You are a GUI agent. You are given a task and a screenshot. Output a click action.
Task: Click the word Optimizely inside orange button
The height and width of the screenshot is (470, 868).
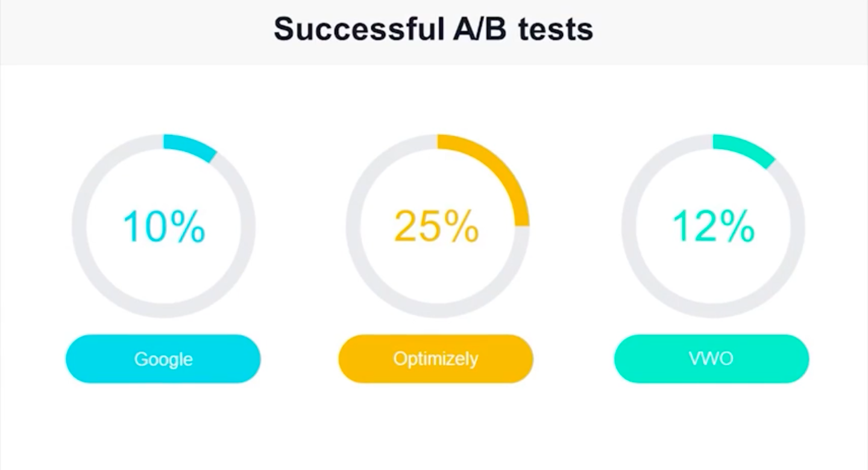pos(436,359)
